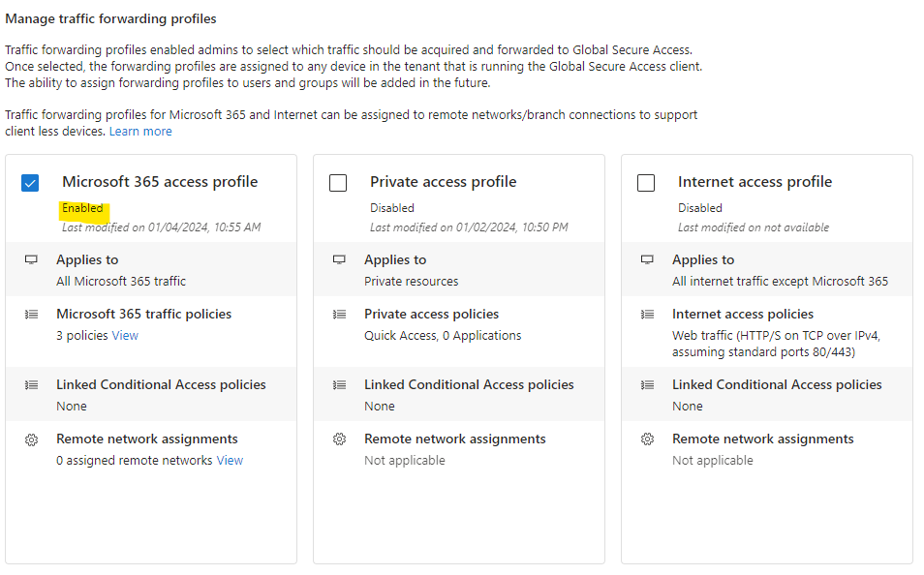Click list icon next to Microsoft 365 traffic policies

31,315
